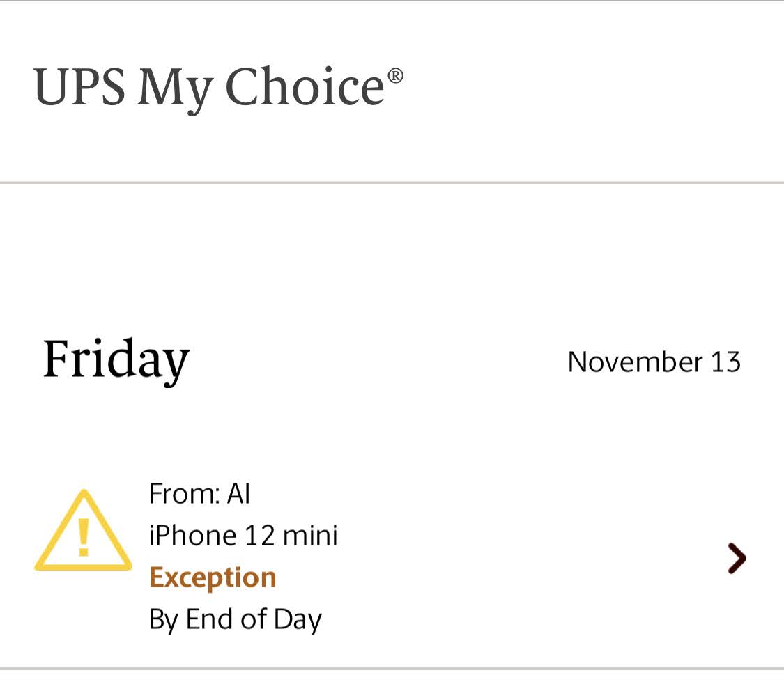The image size is (784, 698).
Task: Click the word "UPS" in the header
Action: pyautogui.click(x=79, y=88)
